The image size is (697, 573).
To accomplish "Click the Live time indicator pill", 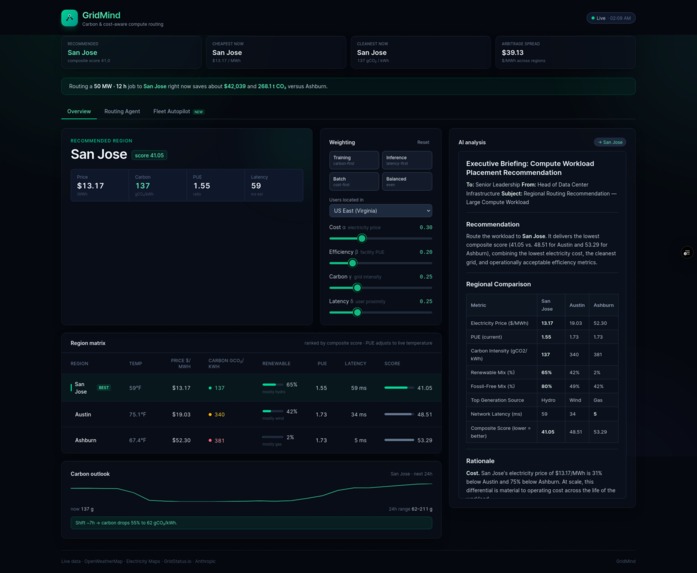I will tap(611, 18).
